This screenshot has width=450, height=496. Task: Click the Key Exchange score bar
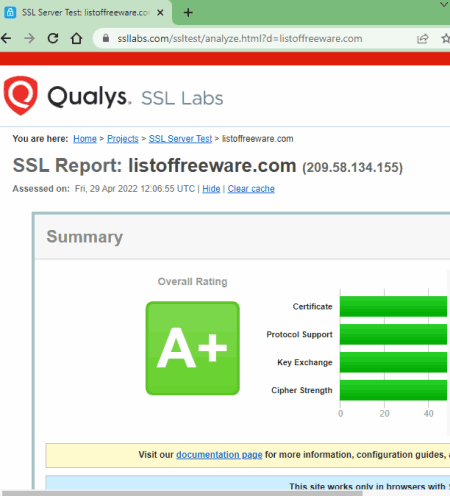click(393, 362)
